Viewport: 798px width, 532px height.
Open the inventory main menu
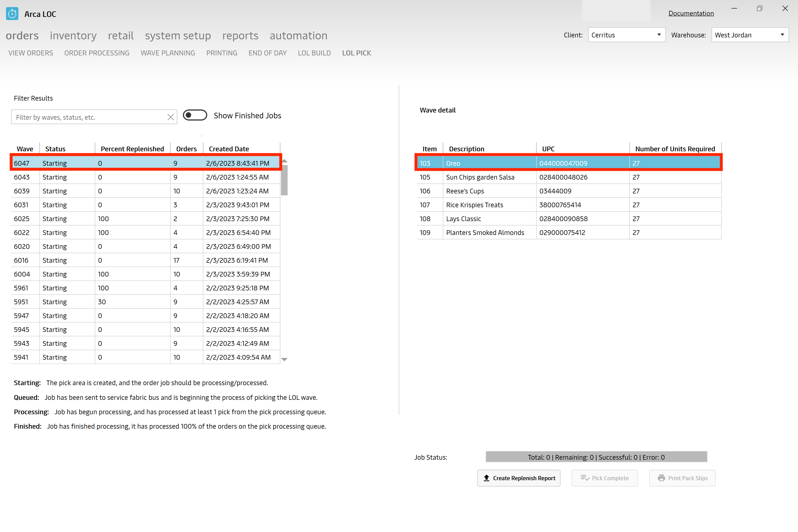tap(73, 36)
